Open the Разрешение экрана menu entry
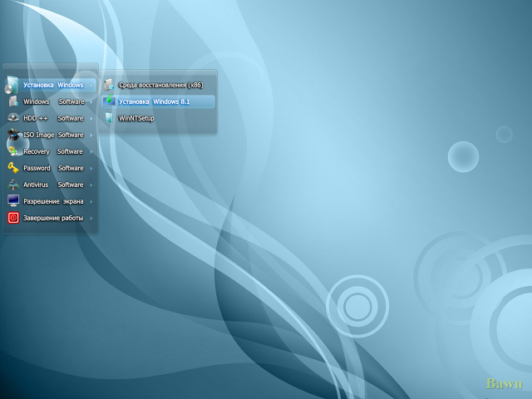532x399 pixels. 50,201
